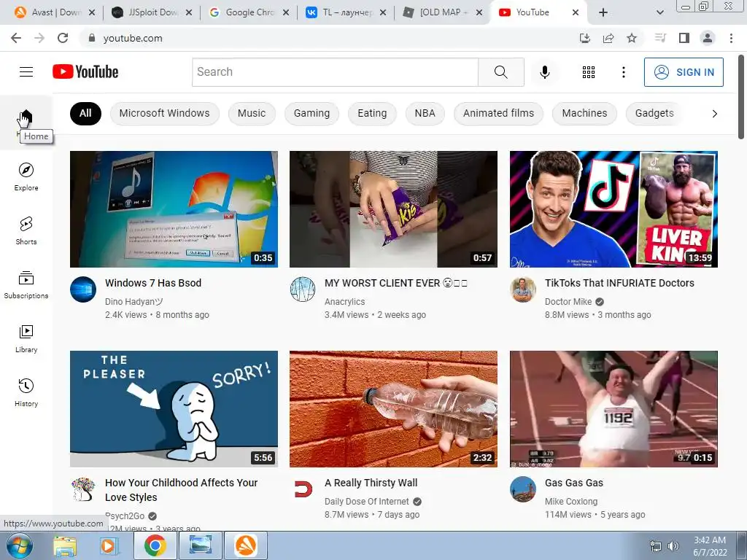747x560 pixels.
Task: Open Chrome's three-dot menu
Action: pyautogui.click(x=731, y=38)
